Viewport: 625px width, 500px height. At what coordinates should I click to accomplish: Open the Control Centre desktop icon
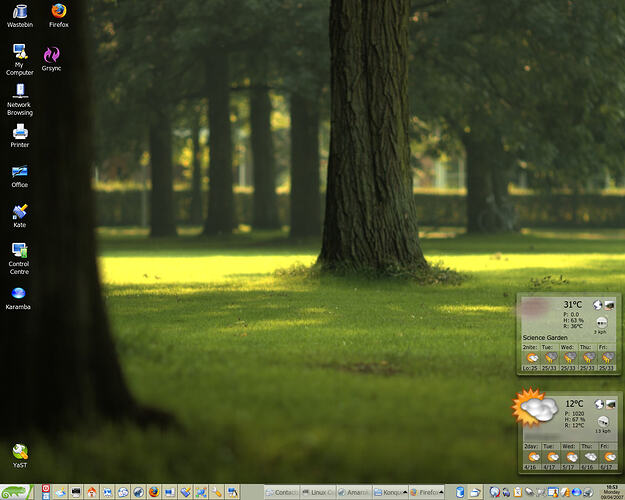coord(20,258)
